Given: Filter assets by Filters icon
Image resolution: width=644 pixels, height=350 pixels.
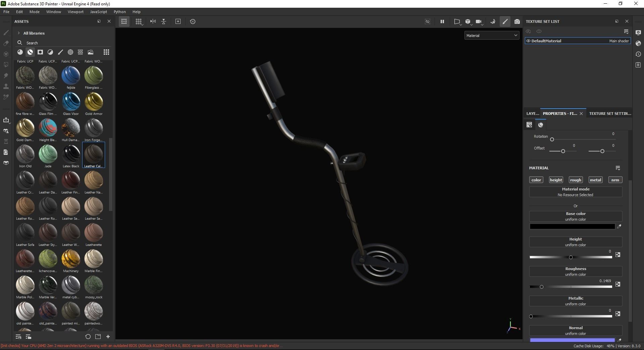Looking at the screenshot, I should click(50, 52).
